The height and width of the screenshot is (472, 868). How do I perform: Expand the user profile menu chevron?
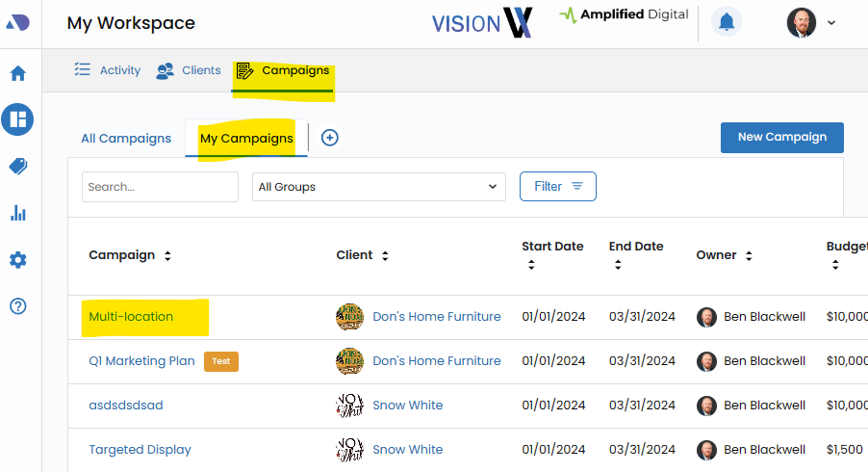[x=831, y=23]
